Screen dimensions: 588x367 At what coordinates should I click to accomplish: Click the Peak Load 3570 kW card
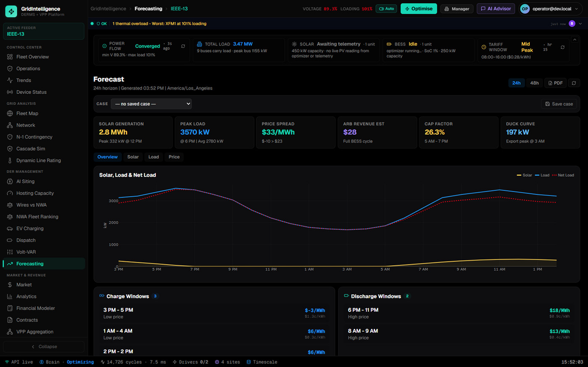pos(214,132)
